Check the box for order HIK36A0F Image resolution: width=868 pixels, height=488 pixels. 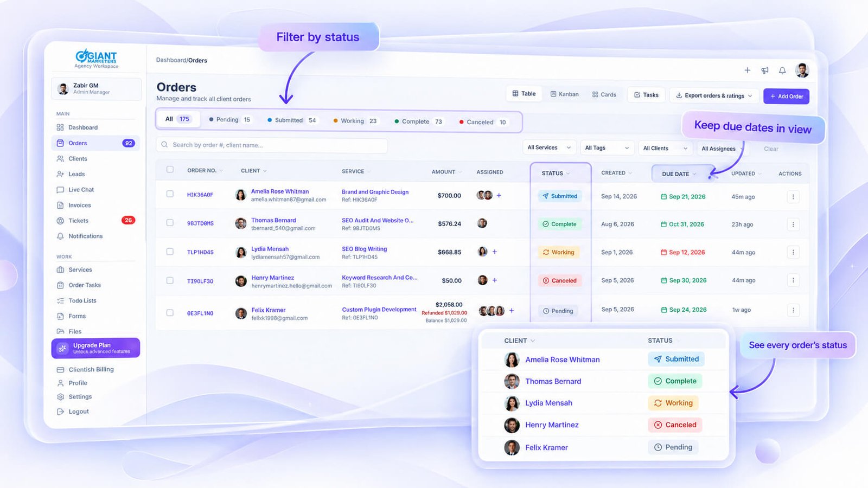coord(170,194)
